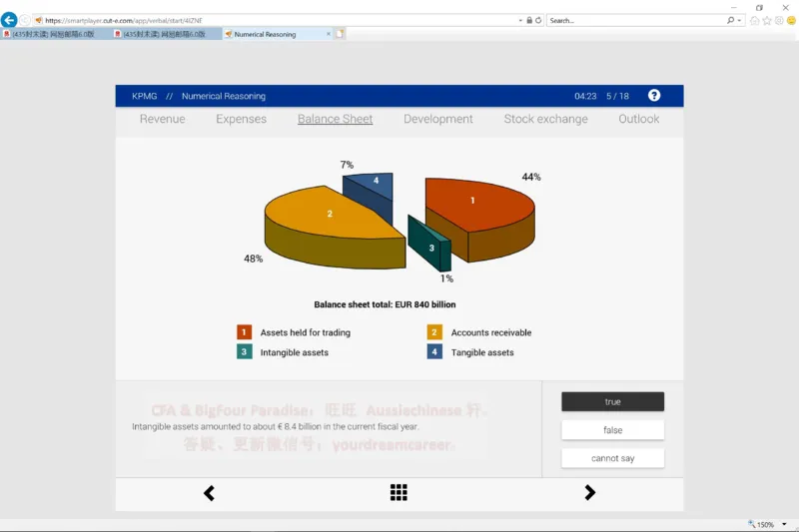Open the help question mark icon
The width and height of the screenshot is (799, 532).
654,96
